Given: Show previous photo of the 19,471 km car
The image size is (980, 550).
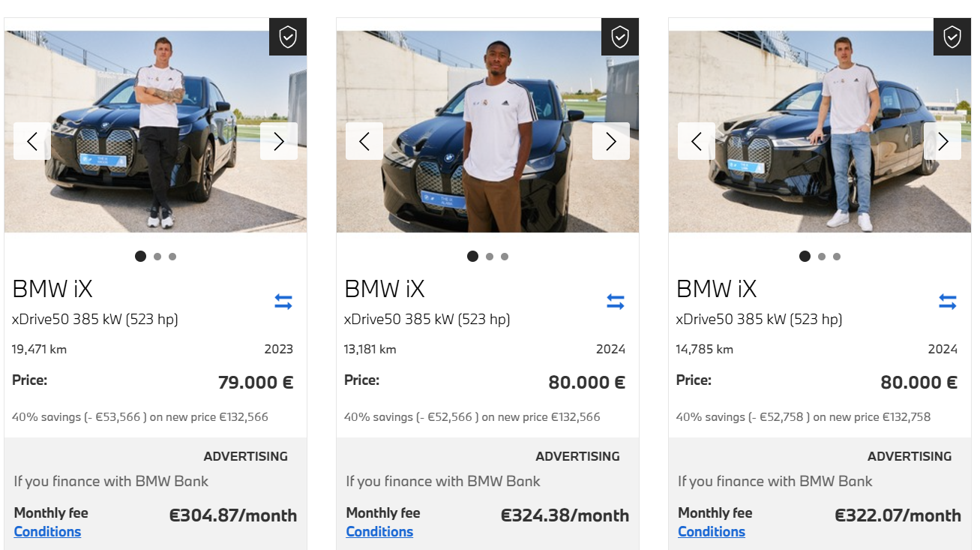Looking at the screenshot, I should coord(32,141).
